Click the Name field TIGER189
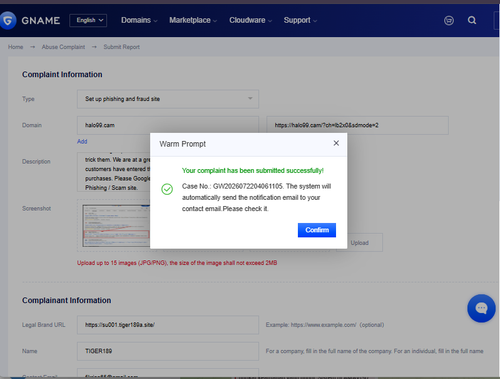The width and height of the screenshot is (500, 379). click(x=168, y=351)
